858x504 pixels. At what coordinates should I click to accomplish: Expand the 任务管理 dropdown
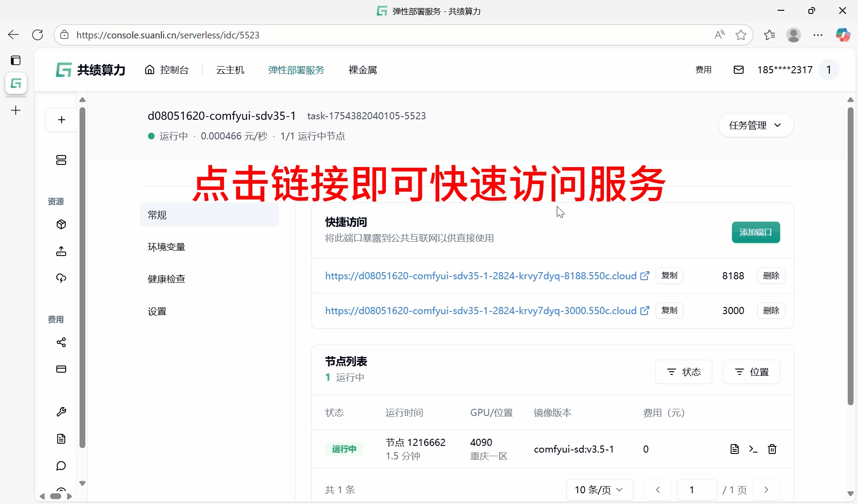click(x=755, y=126)
